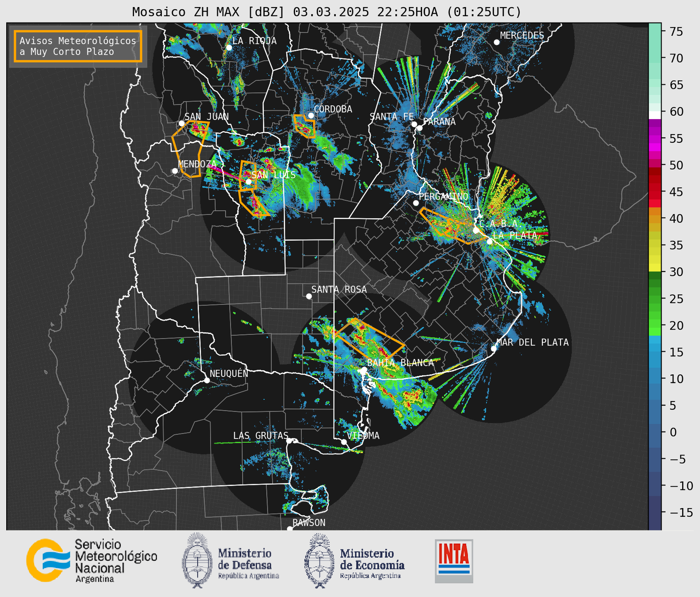Click the CORDOBA city label

[333, 109]
